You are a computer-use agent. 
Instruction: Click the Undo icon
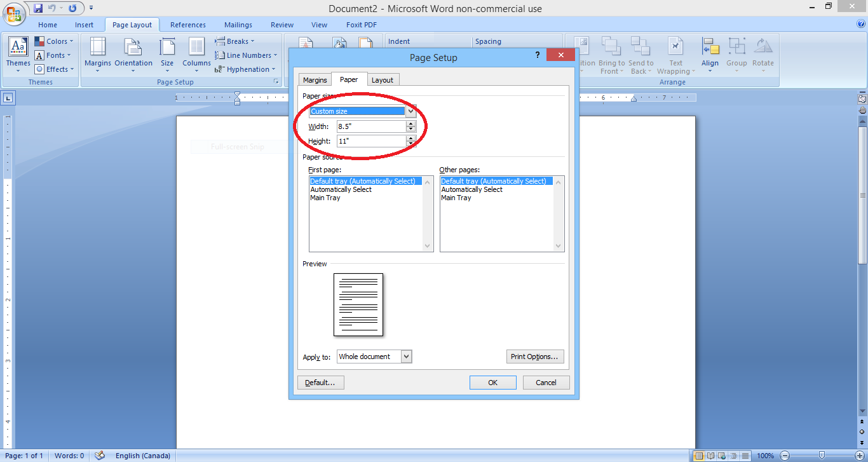point(52,8)
